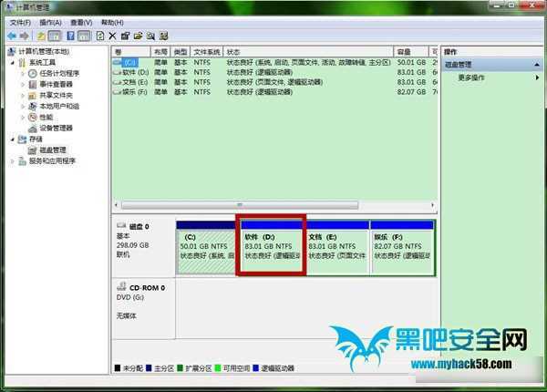Sort by the 文件系统 column header
This screenshot has width=547, height=392.
207,52
